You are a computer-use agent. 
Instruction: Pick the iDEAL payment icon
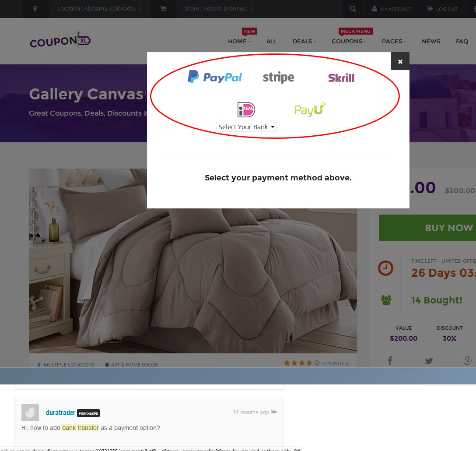246,109
